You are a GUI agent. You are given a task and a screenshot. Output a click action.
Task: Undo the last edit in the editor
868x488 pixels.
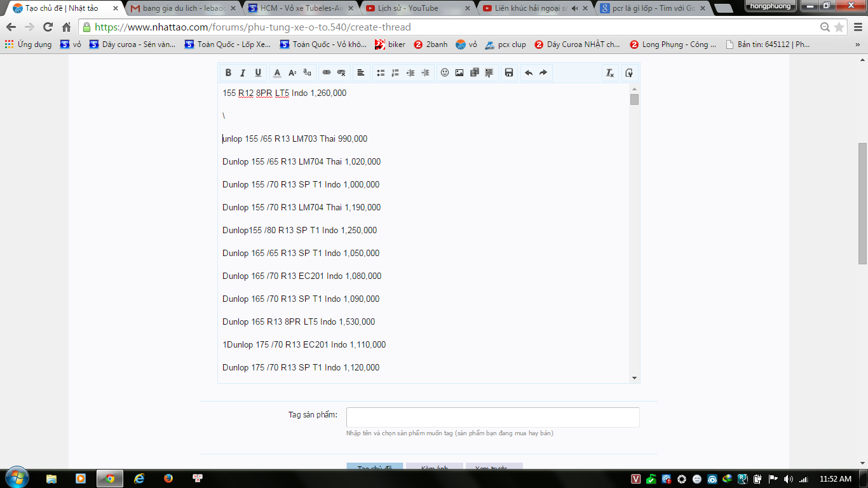529,73
